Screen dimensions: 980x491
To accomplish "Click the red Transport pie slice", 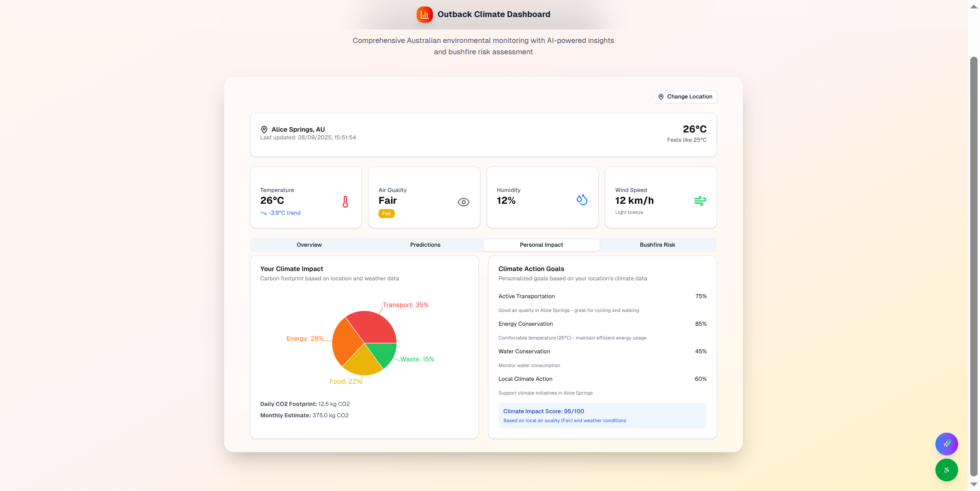I will point(375,327).
